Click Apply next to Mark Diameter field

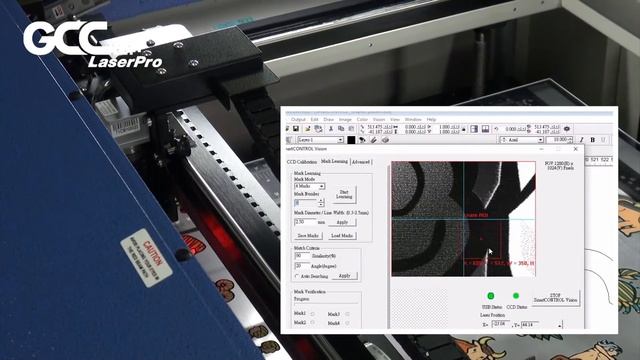tap(342, 222)
